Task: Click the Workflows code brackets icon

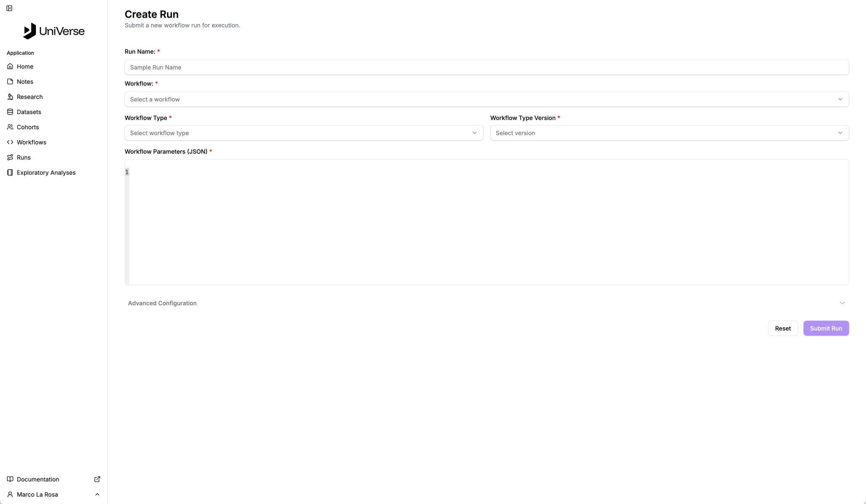Action: pos(10,142)
